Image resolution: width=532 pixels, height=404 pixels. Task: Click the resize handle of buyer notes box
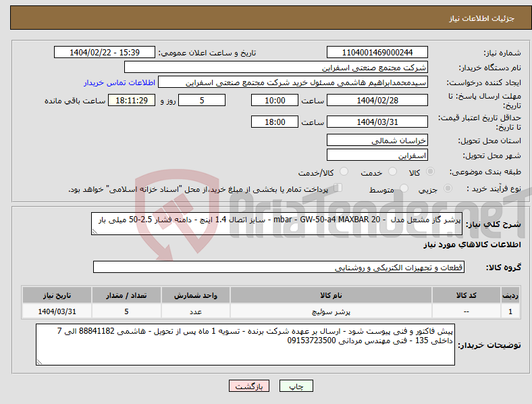pos(39,362)
